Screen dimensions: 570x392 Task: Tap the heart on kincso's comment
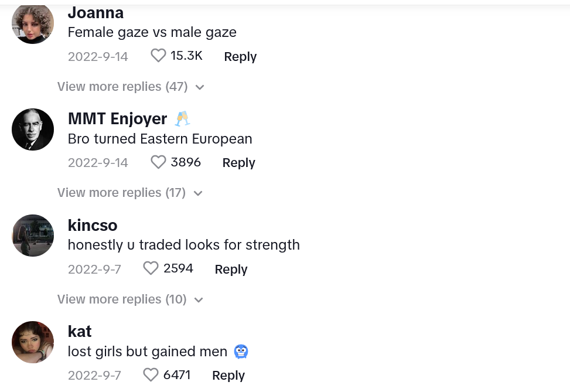[x=151, y=268]
